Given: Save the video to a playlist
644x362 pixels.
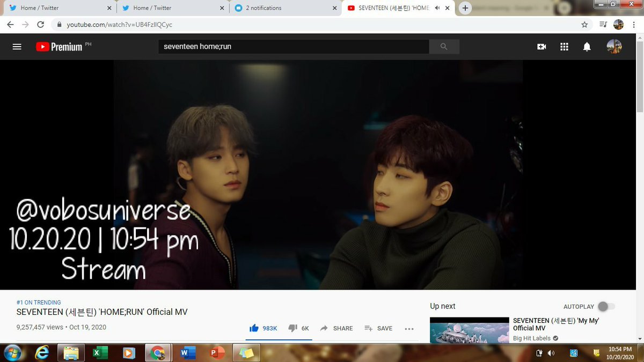Looking at the screenshot, I should (378, 328).
